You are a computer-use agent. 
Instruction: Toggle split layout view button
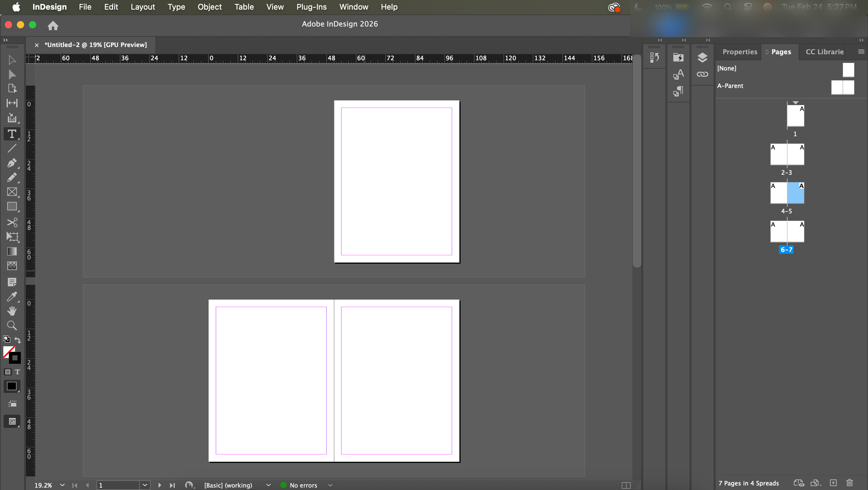(626, 485)
